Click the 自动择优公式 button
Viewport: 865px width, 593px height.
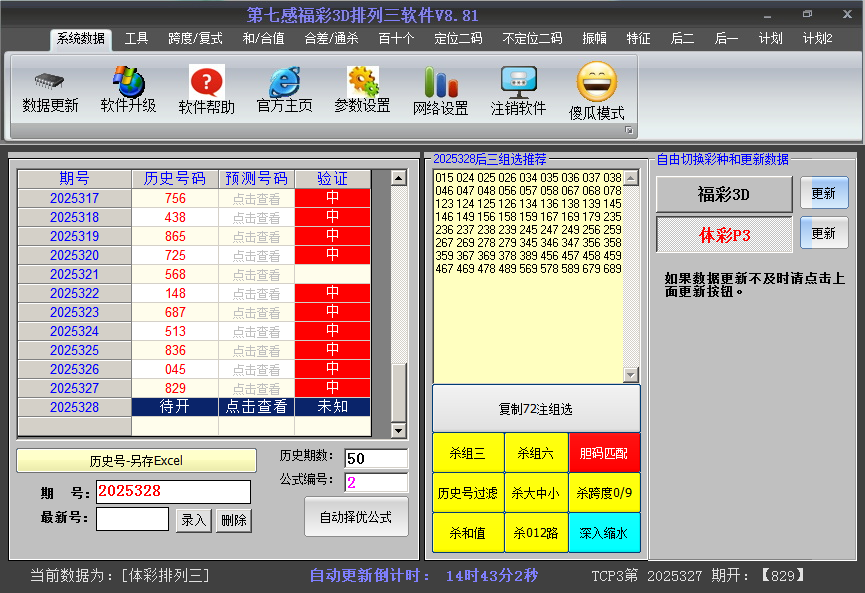click(356, 518)
